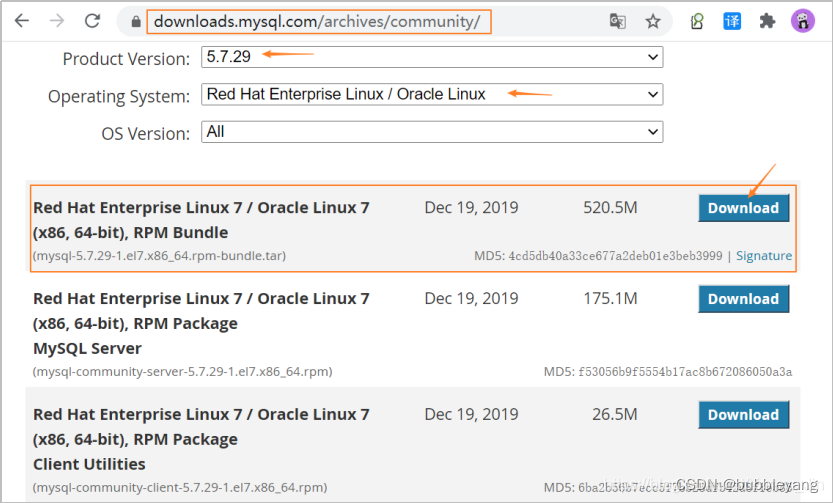The height and width of the screenshot is (503, 833).
Task: Select the 520.5M file size text
Action: coord(610,208)
